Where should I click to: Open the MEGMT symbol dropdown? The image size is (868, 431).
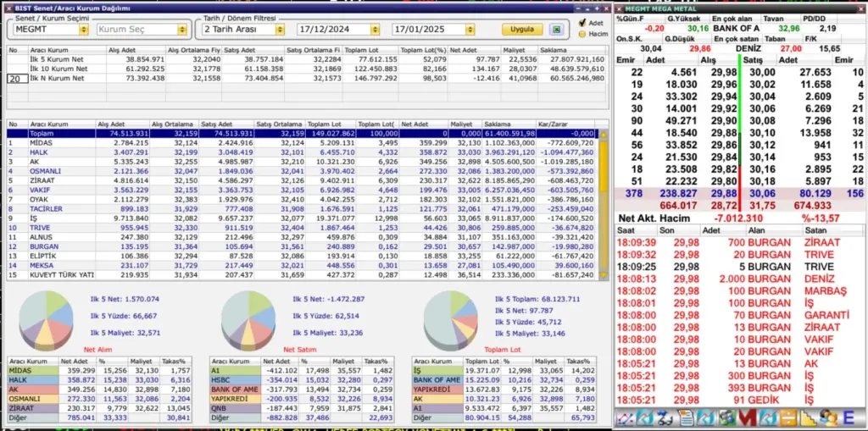pyautogui.click(x=84, y=30)
